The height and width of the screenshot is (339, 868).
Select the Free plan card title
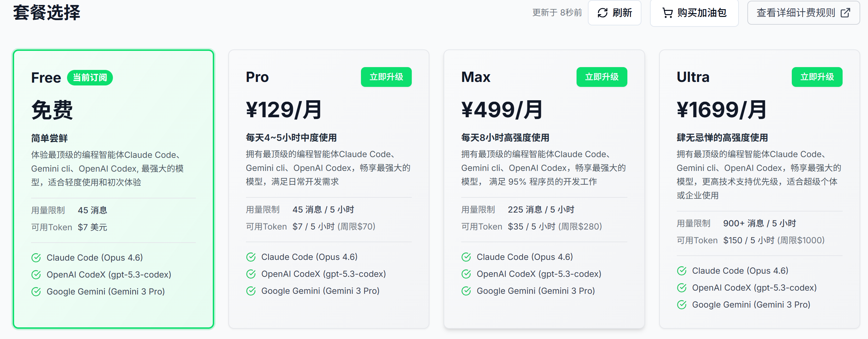click(46, 78)
